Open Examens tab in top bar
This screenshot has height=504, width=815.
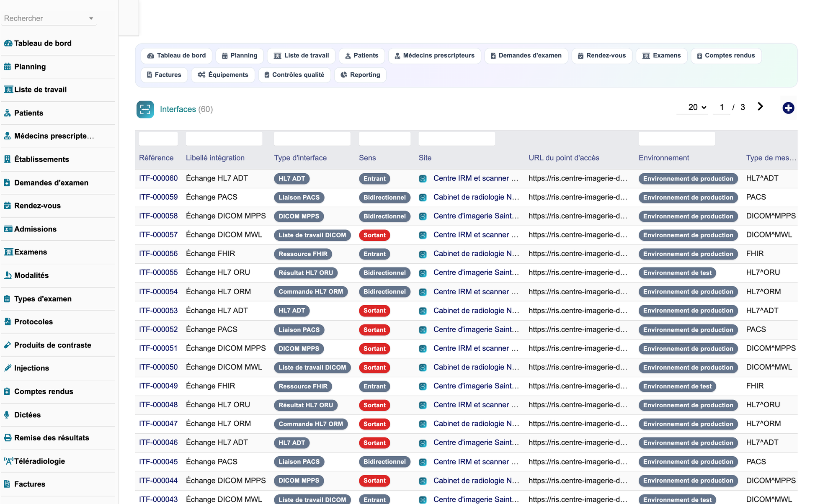click(x=662, y=56)
